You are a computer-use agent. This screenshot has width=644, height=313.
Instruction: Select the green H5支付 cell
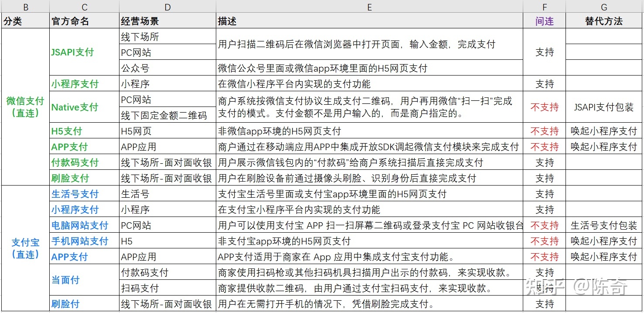point(84,131)
